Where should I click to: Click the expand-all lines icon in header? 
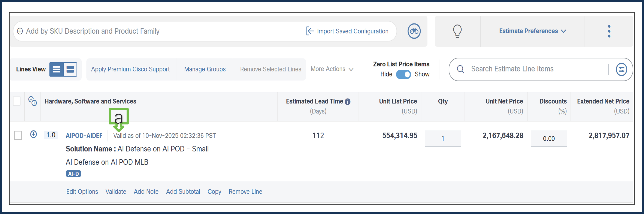33,101
